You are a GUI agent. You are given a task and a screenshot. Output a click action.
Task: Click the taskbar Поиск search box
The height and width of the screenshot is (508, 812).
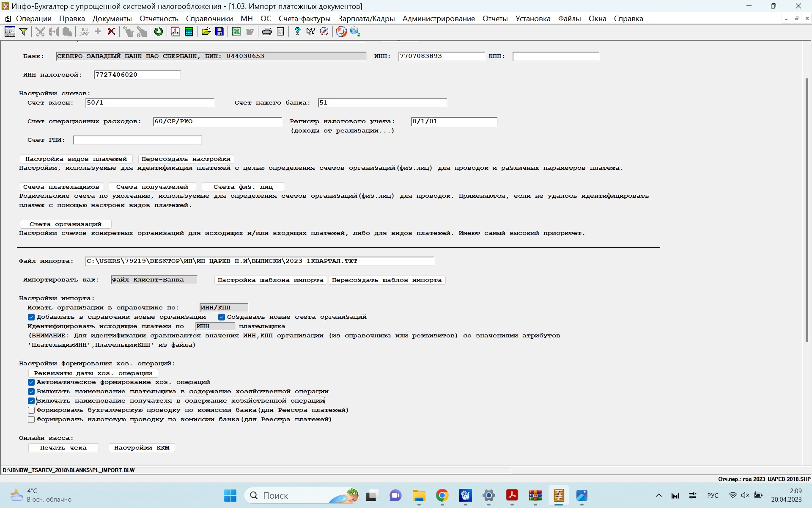[x=301, y=495]
